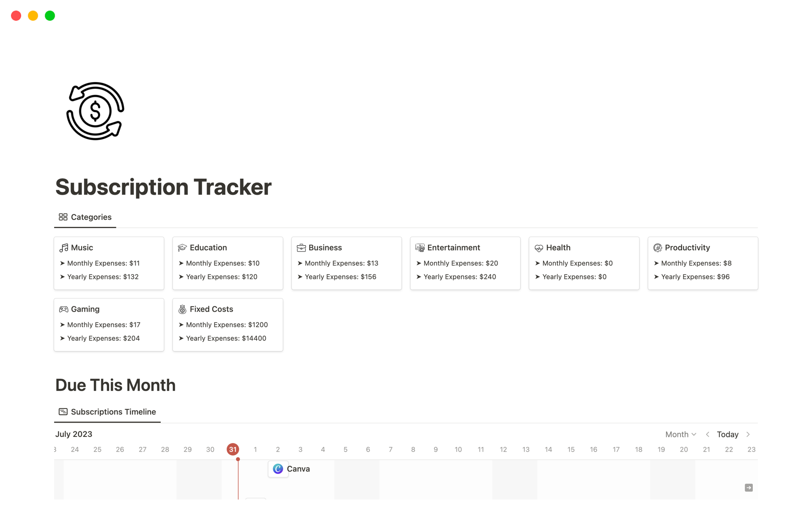Click the Gaming controller icon

click(x=64, y=309)
